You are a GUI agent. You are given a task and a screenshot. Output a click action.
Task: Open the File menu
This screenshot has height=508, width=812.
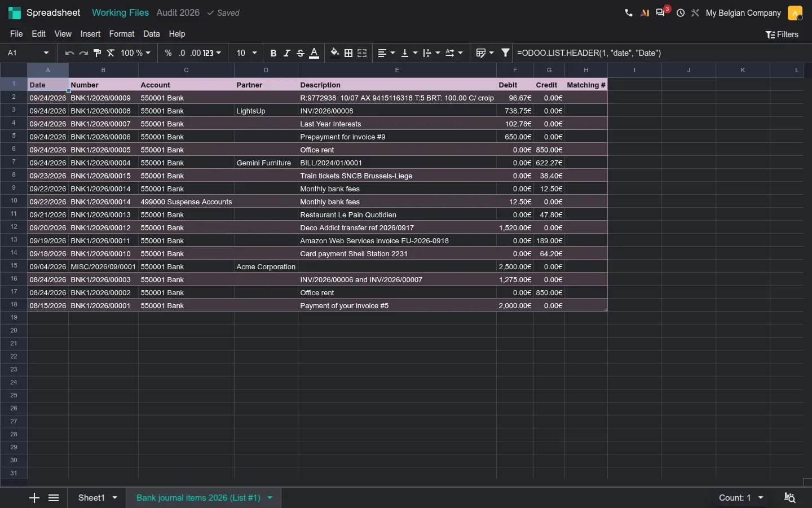(16, 34)
